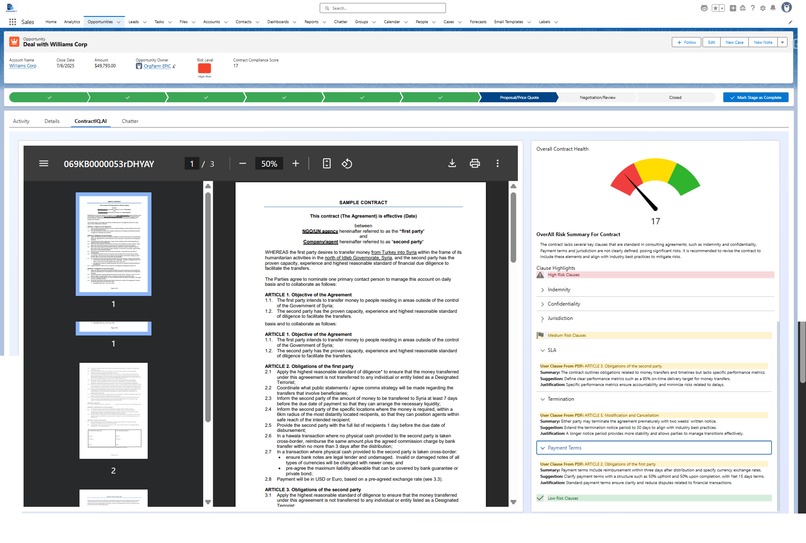Viewport: 806px width, 543px height.
Task: Open the Williams Corp account link
Action: (x=23, y=66)
